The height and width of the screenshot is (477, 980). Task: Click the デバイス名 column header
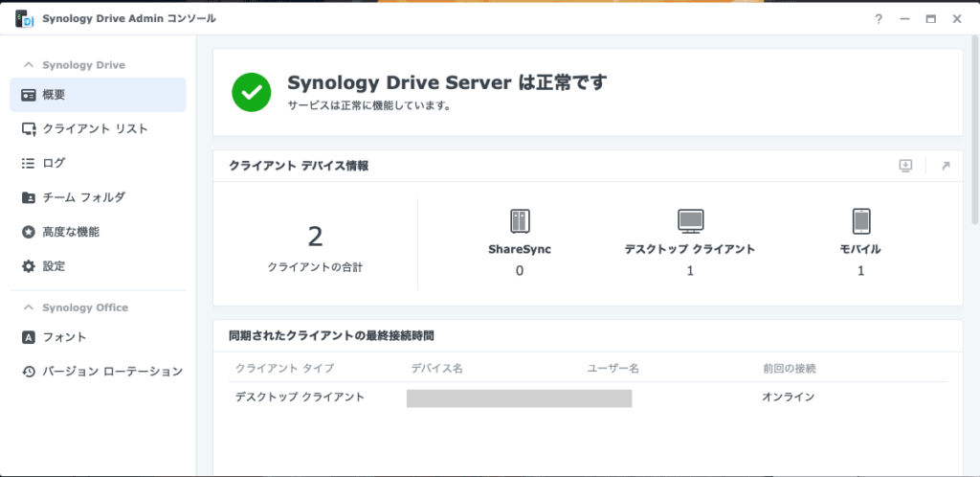click(x=436, y=369)
